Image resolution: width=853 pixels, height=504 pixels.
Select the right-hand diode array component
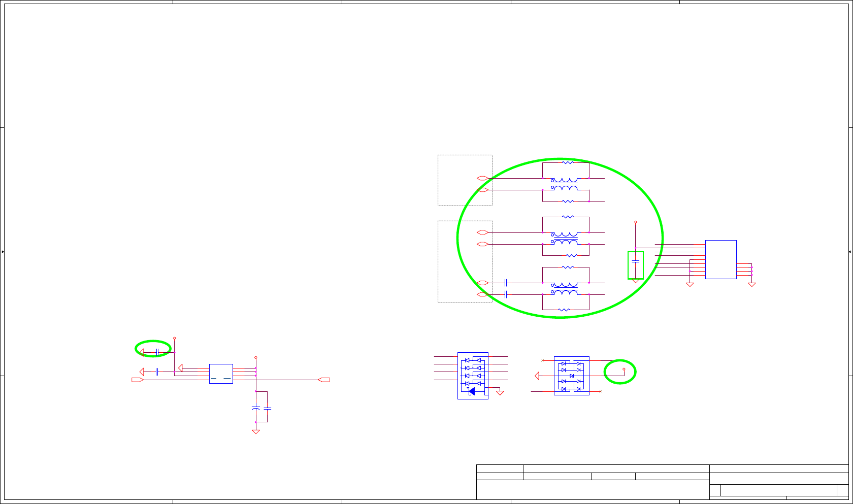pos(572,376)
